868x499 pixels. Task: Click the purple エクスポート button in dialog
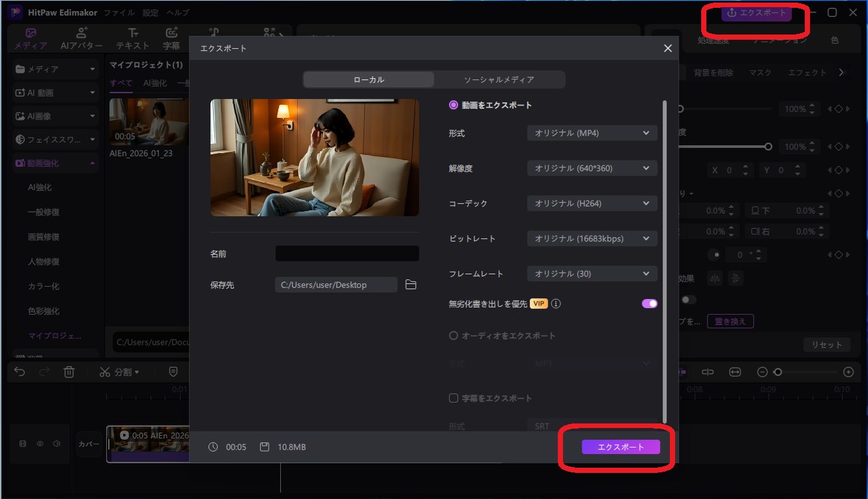click(621, 447)
